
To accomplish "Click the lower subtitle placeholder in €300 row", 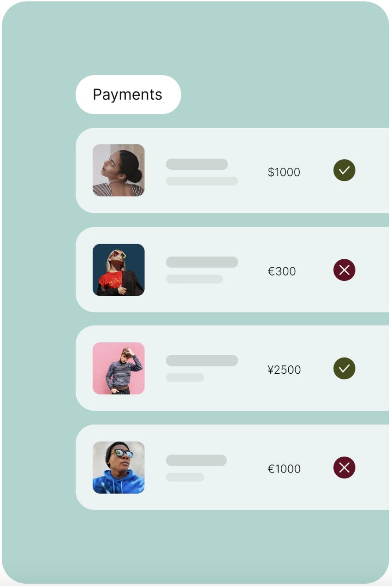I will point(194,279).
